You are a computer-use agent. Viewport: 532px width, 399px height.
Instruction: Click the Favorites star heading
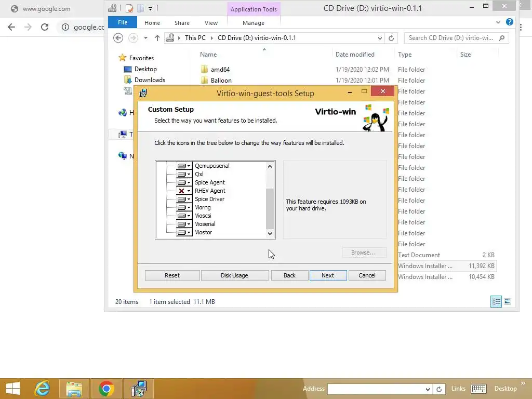136,58
